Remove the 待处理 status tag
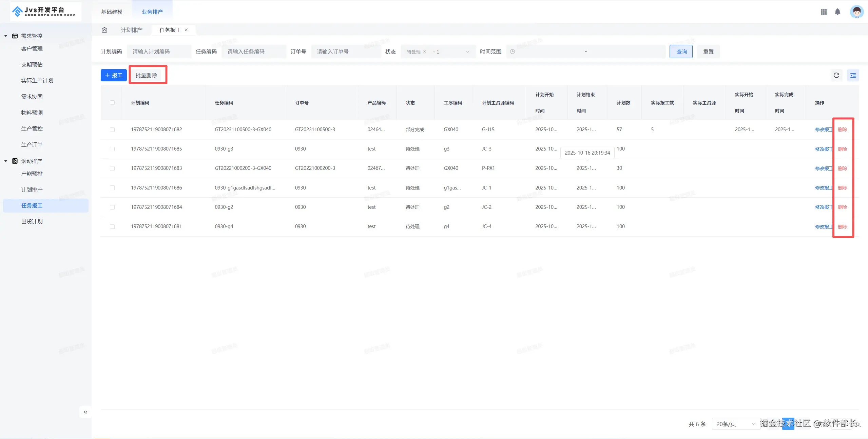 [424, 52]
